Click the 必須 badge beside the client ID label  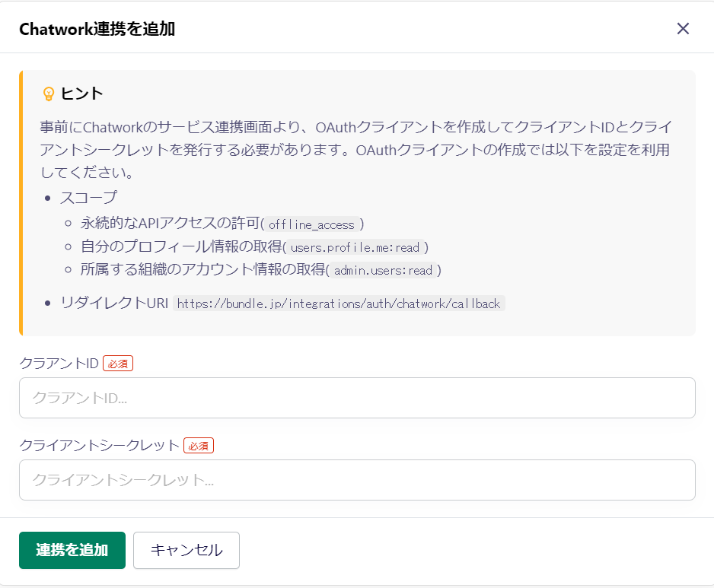[x=118, y=364]
